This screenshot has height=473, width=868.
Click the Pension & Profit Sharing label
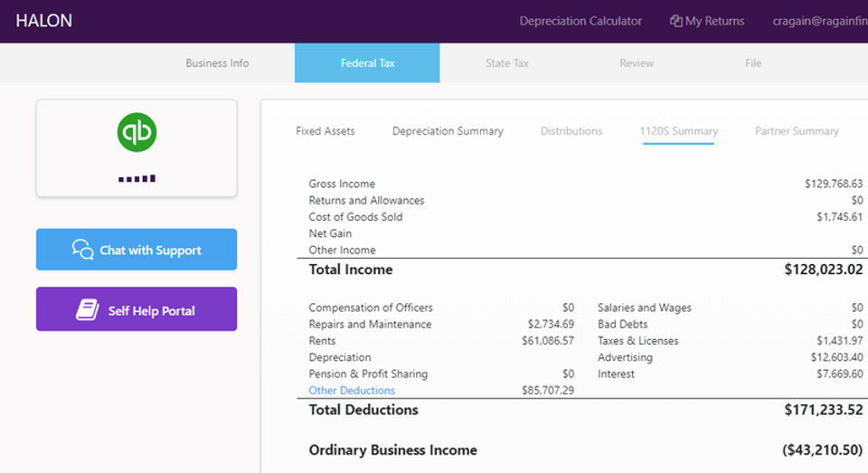(368, 374)
